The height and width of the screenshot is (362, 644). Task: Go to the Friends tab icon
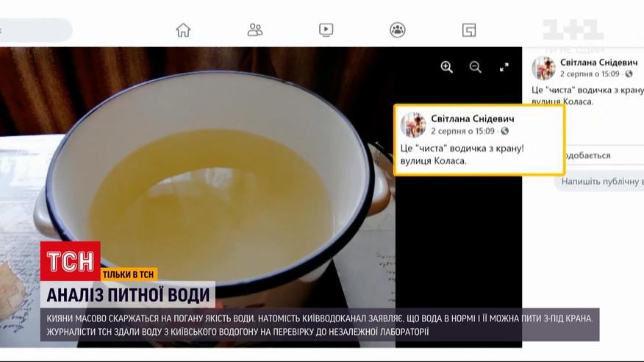(255, 30)
